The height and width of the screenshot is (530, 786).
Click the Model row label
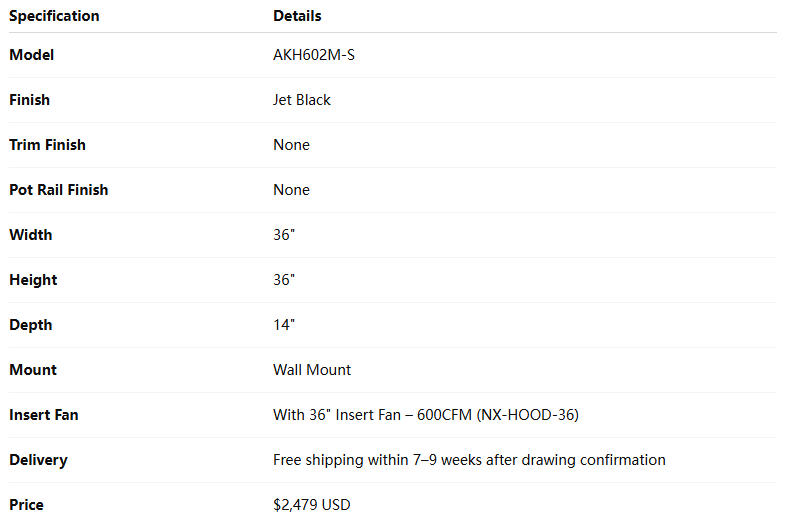click(31, 55)
